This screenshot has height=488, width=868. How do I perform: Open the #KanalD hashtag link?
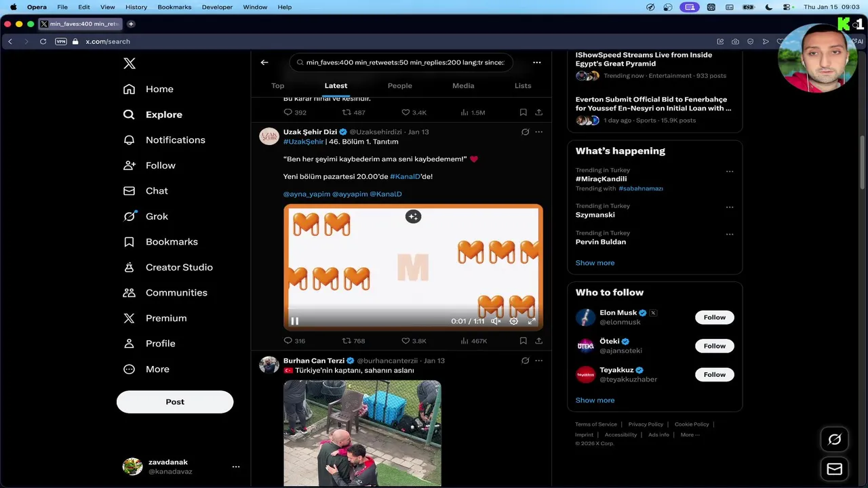click(x=405, y=176)
